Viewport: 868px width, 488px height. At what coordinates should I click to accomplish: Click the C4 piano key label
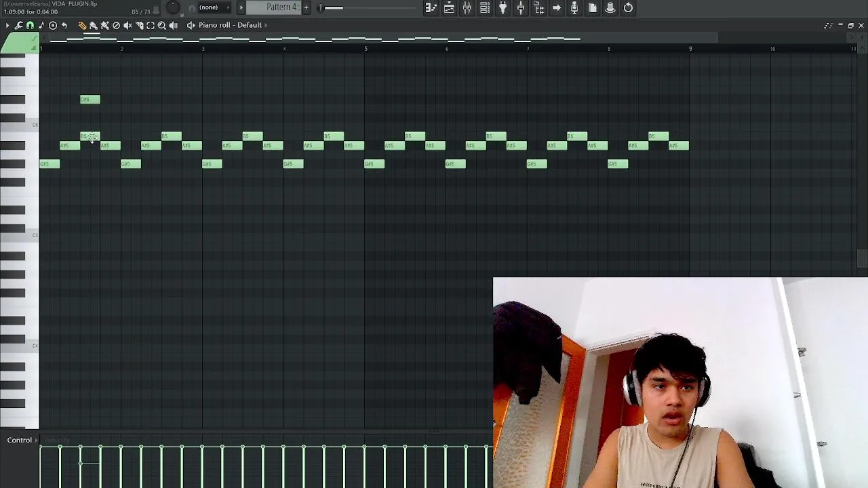pyautogui.click(x=35, y=346)
